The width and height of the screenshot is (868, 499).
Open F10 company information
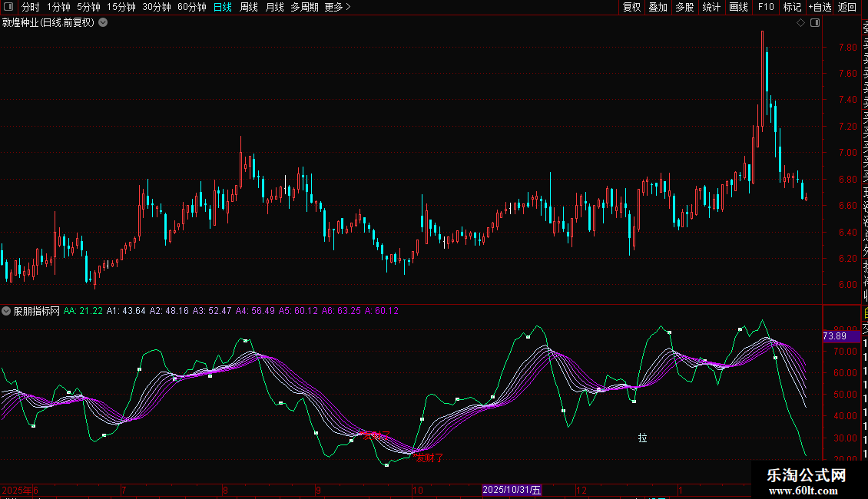coord(765,7)
